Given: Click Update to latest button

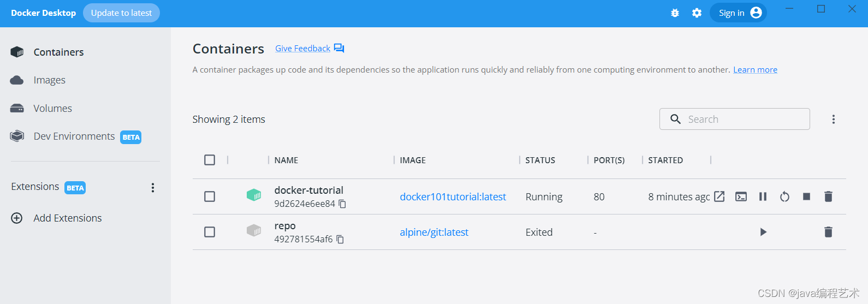Looking at the screenshot, I should click(121, 13).
